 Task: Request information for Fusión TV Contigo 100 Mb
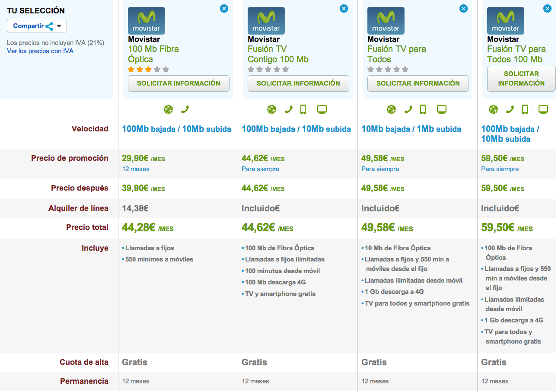point(298,83)
